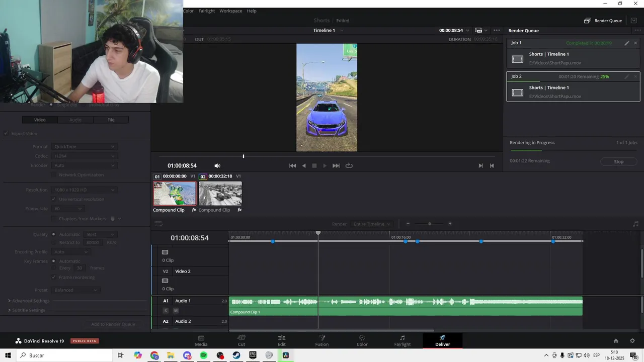Open the Encoding Profile dropdown
This screenshot has width=644, height=362.
tap(70, 251)
